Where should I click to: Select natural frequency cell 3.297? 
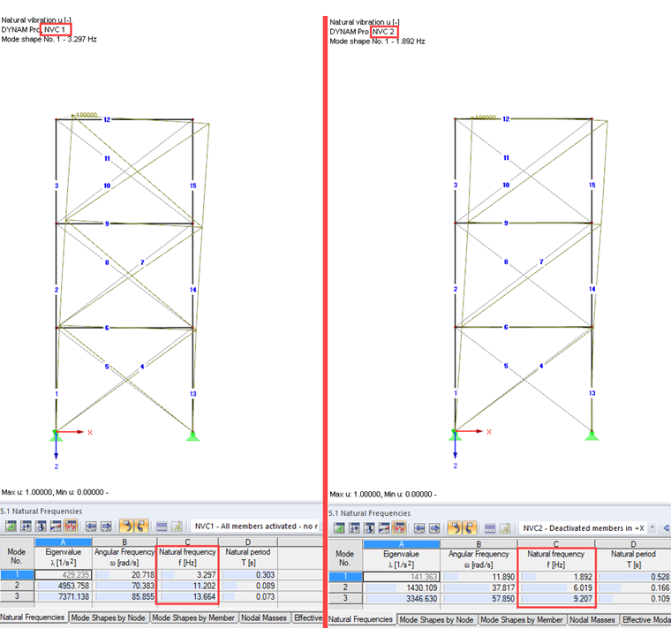188,574
